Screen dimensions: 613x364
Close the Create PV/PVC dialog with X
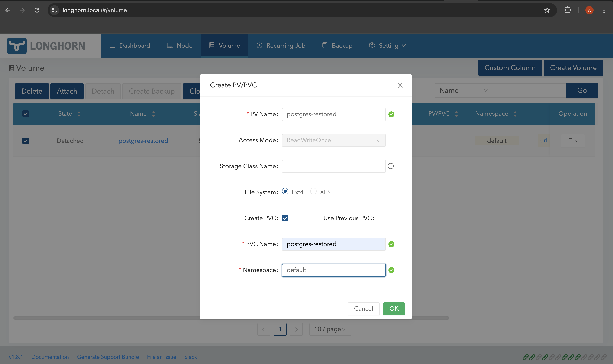click(400, 85)
